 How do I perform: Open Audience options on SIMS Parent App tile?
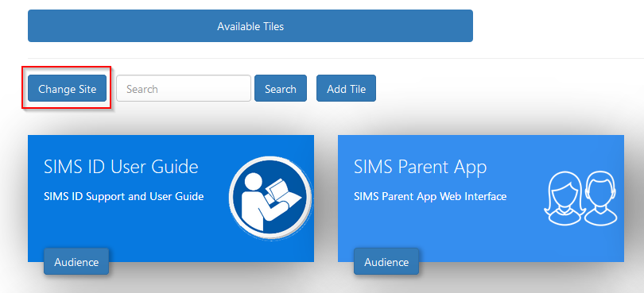[x=386, y=261]
